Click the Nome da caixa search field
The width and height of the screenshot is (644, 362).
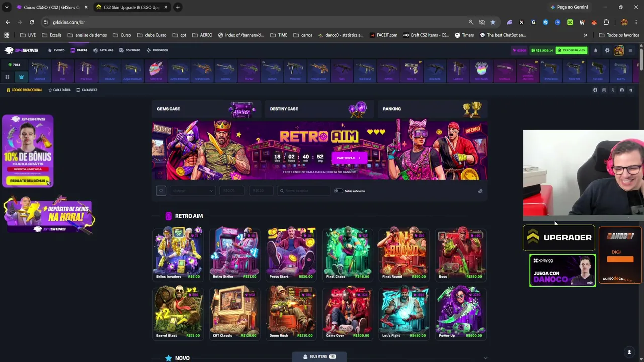pos(303,191)
